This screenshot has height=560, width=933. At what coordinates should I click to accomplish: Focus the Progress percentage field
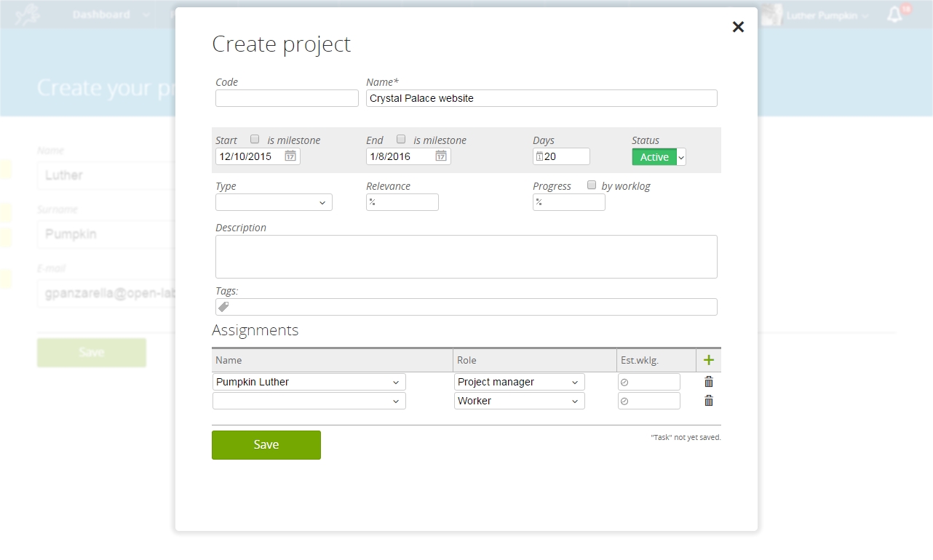[569, 202]
